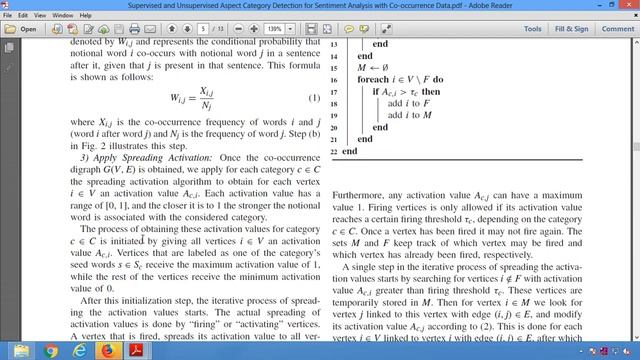Open the File menu
The height and width of the screenshot is (360, 640).
7,16
